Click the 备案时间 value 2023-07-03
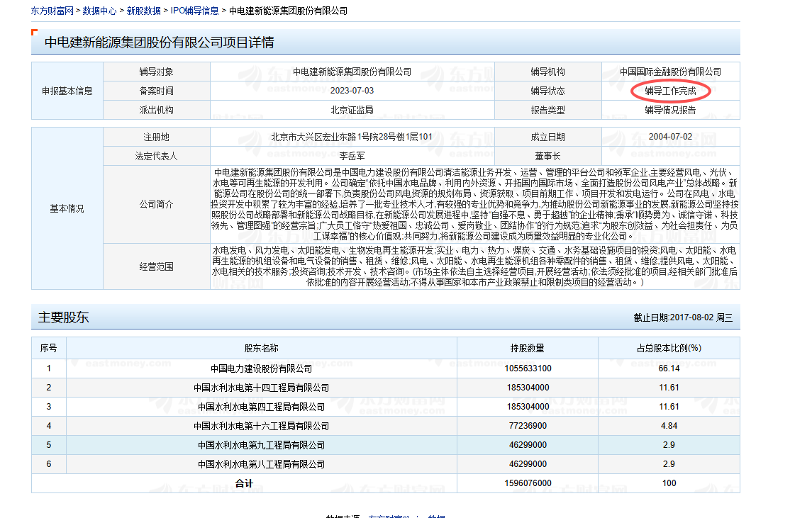 coord(352,91)
